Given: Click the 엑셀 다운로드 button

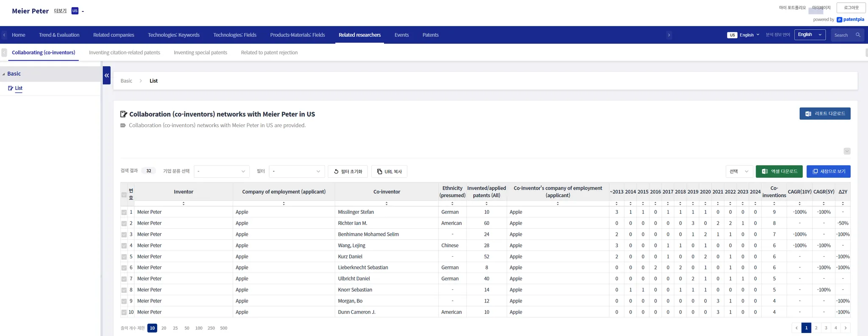Looking at the screenshot, I should (x=779, y=171).
